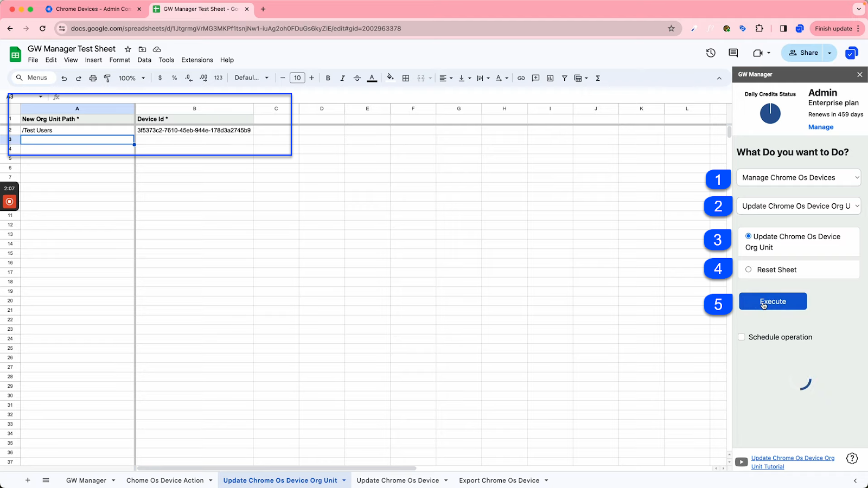The image size is (868, 488).
Task: Open the Update Chrome Os Device Org Unit dropdown
Action: click(x=799, y=206)
